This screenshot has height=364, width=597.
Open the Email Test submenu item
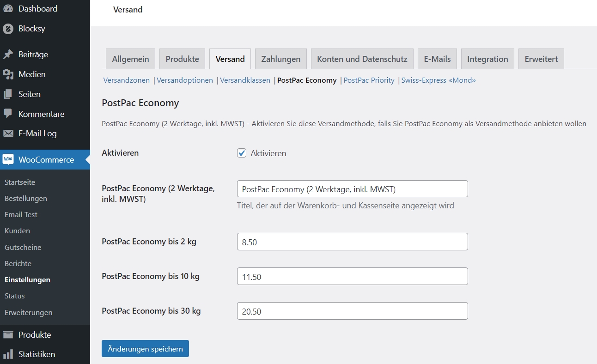point(21,214)
